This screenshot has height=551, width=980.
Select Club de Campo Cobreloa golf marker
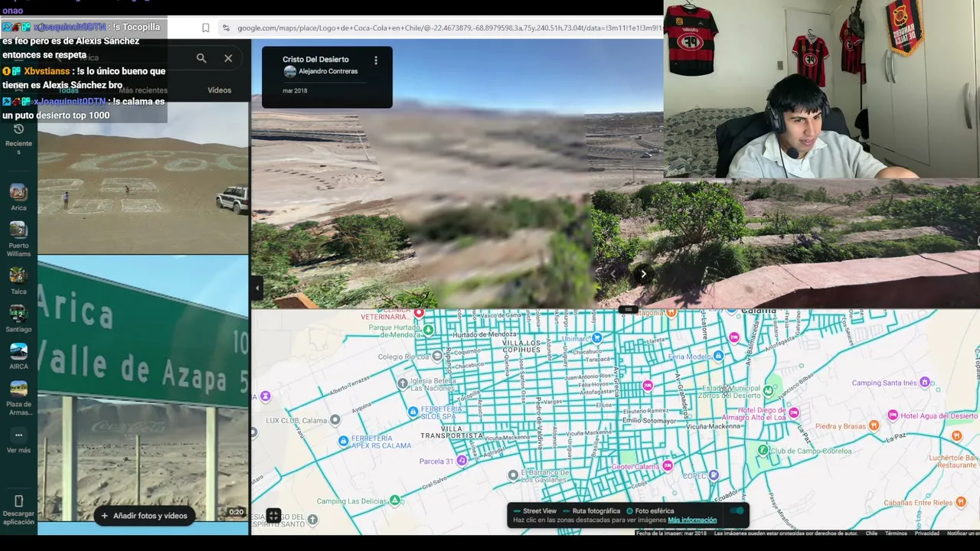[x=763, y=450]
